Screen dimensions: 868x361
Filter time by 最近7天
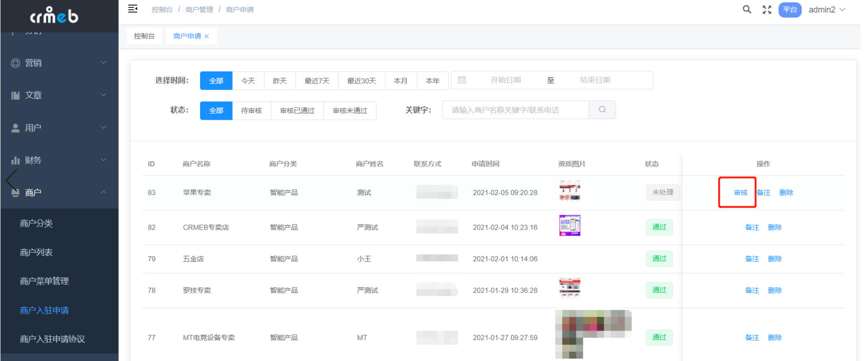pos(317,80)
